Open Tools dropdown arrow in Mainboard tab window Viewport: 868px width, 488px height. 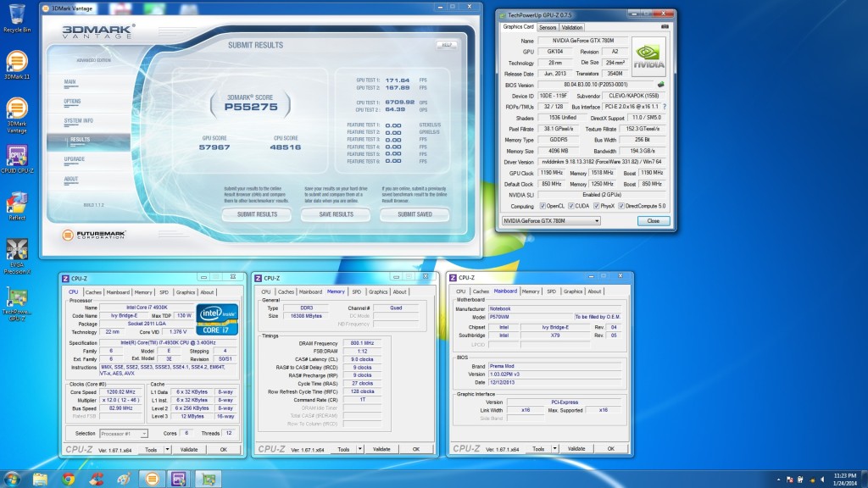(554, 448)
